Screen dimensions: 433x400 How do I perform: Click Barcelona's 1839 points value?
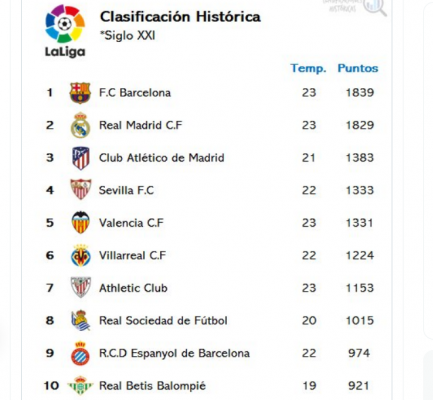(x=360, y=93)
